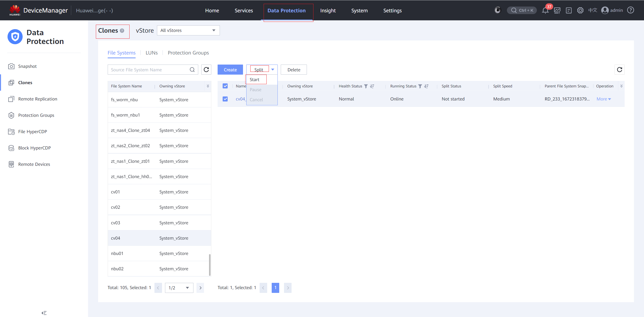Open the alarm bell notifications icon
The width and height of the screenshot is (644, 317).
[545, 11]
